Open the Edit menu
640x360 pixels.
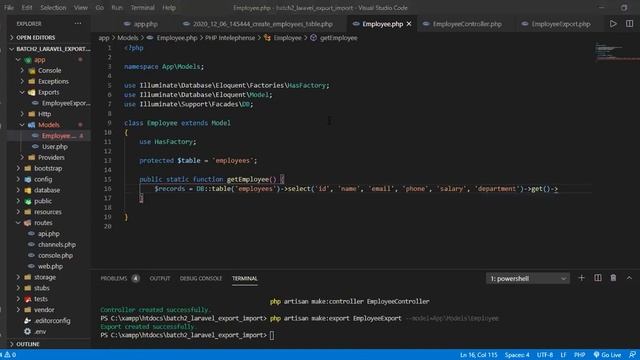click(x=27, y=7)
